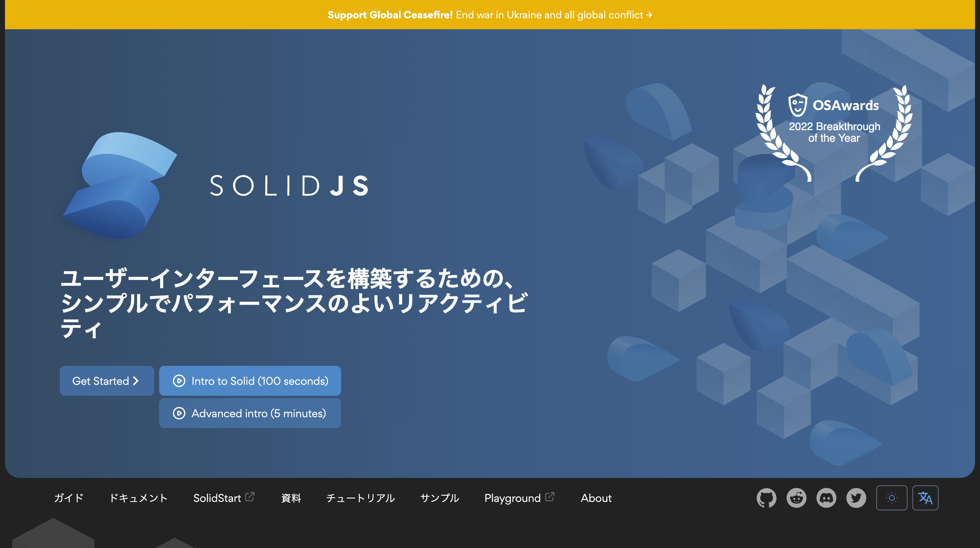Toggle the light/dark theme sun button

[891, 498]
